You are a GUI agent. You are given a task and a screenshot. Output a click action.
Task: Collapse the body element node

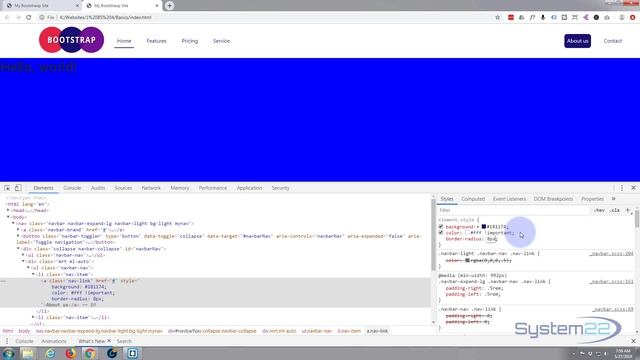click(8, 217)
